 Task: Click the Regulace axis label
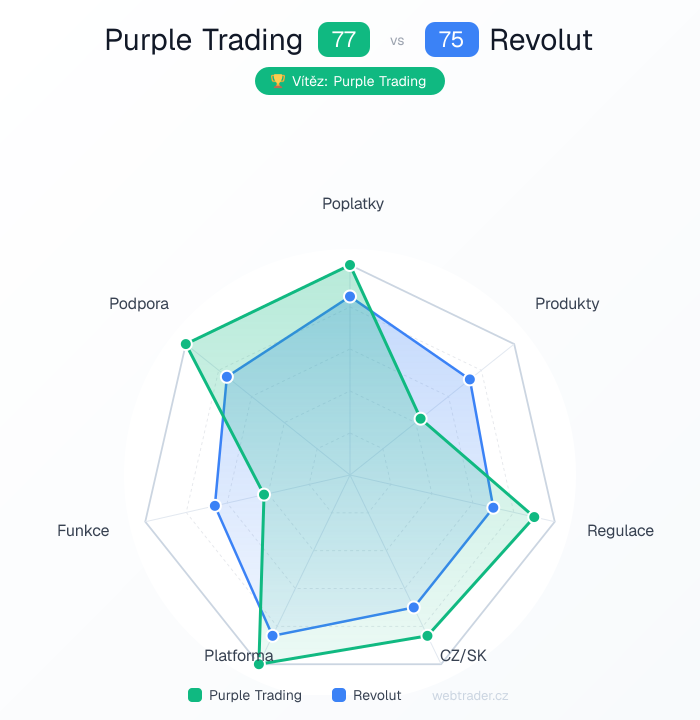tap(620, 530)
